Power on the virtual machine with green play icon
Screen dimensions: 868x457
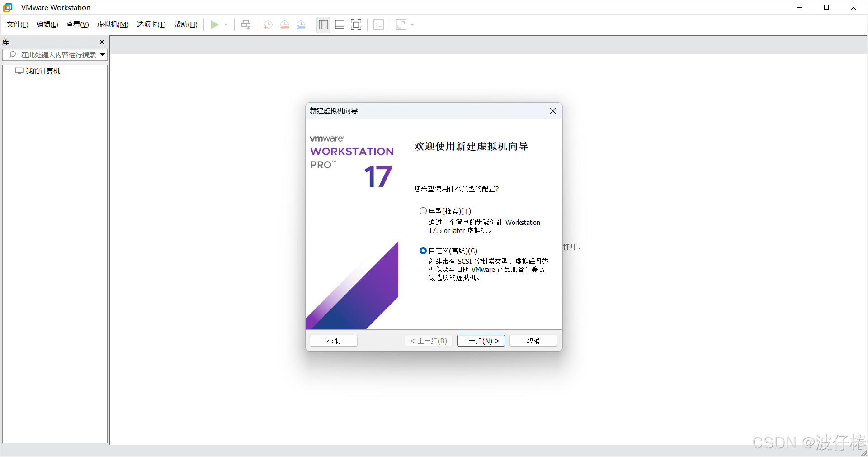[215, 25]
